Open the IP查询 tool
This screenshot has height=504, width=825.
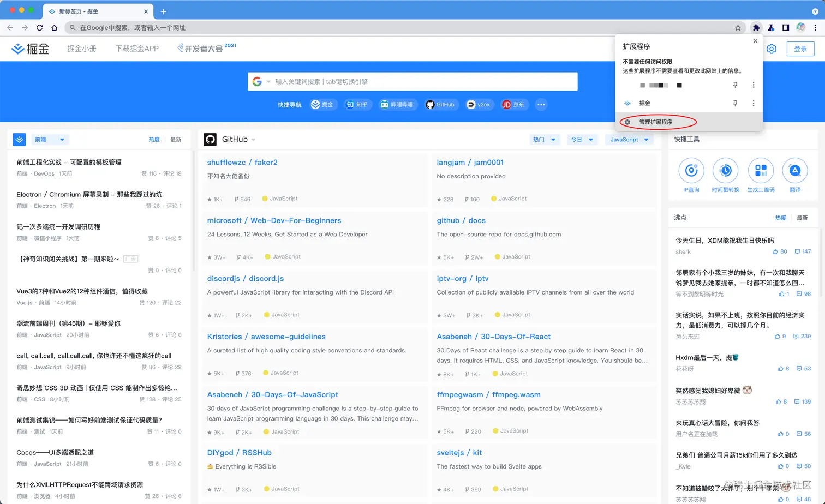coord(691,175)
